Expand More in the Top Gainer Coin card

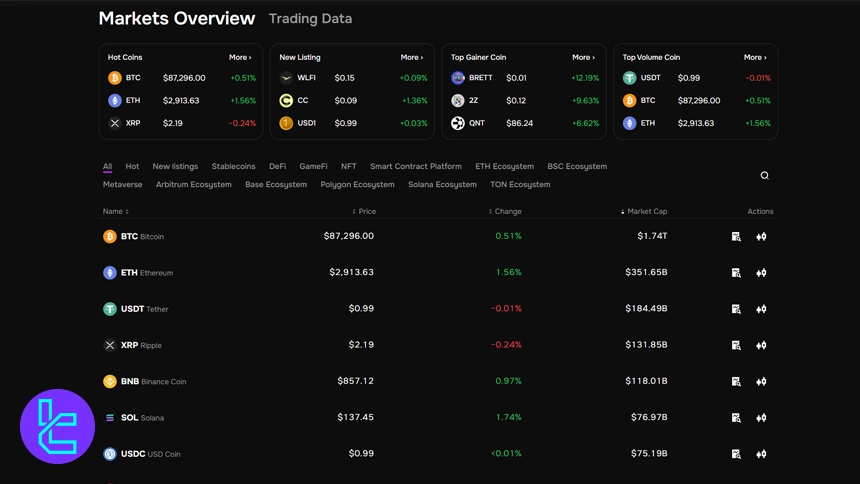point(584,57)
